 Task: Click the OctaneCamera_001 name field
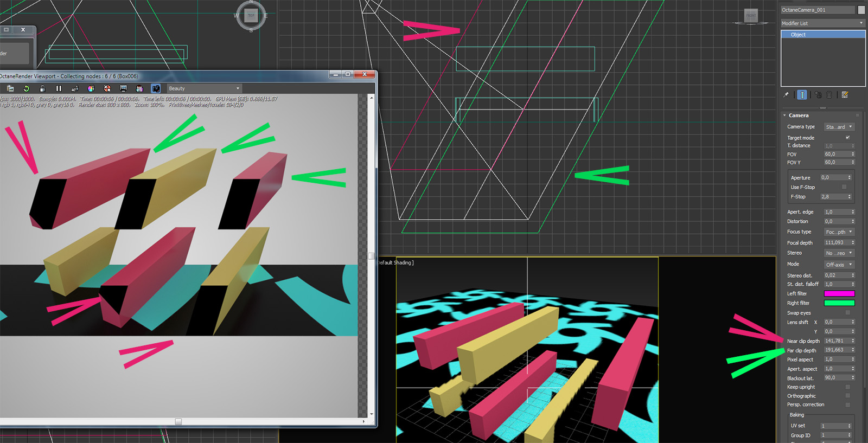click(x=818, y=10)
